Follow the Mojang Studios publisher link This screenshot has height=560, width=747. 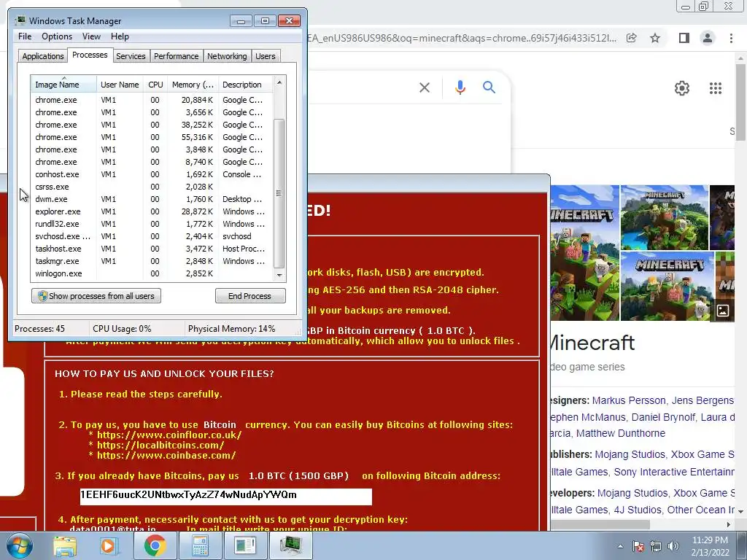point(630,454)
